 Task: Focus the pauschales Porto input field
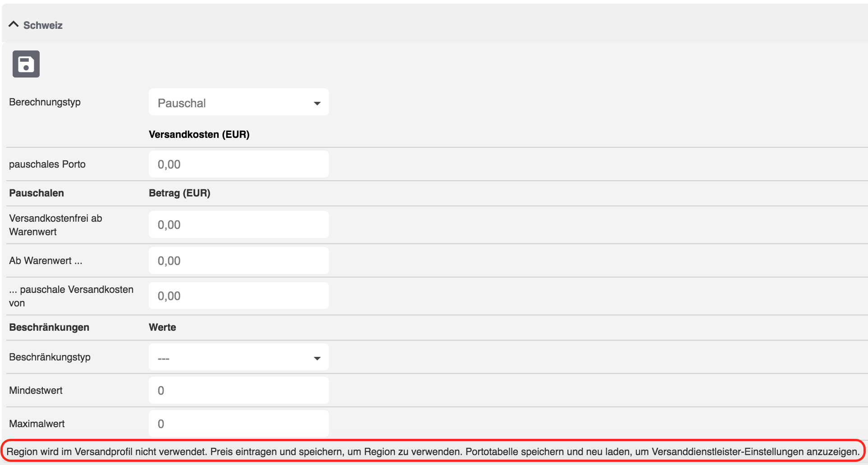pyautogui.click(x=238, y=164)
